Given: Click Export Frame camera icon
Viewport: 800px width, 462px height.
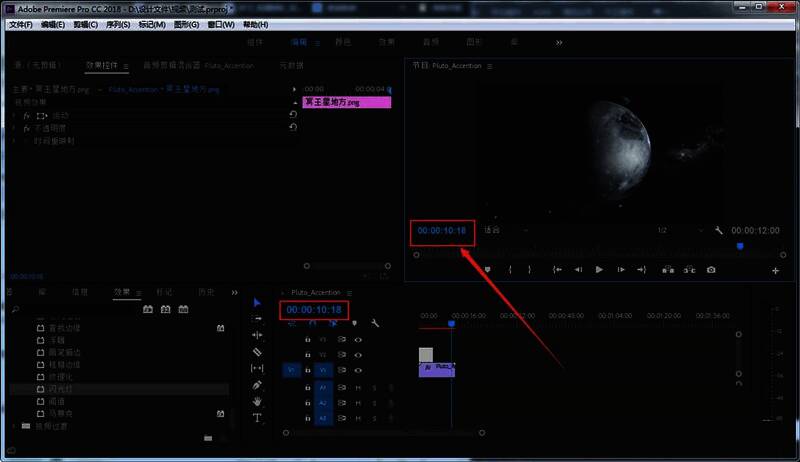Looking at the screenshot, I should coord(711,269).
